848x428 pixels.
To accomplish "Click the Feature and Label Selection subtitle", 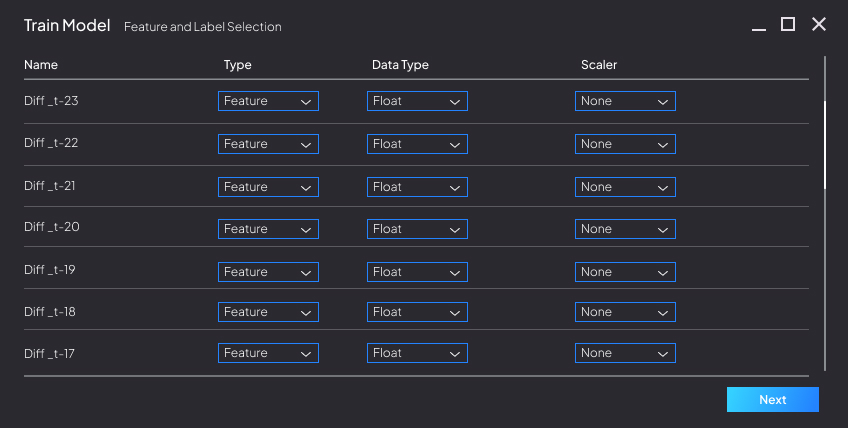I will pyautogui.click(x=203, y=27).
